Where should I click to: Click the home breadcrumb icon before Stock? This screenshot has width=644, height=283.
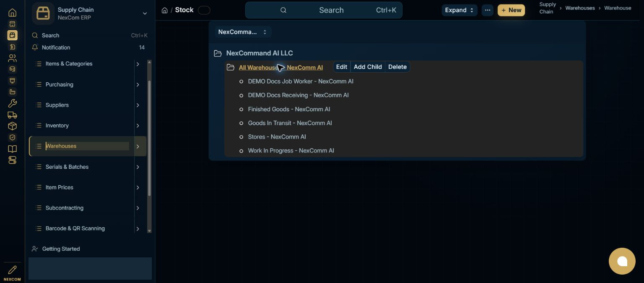(165, 10)
